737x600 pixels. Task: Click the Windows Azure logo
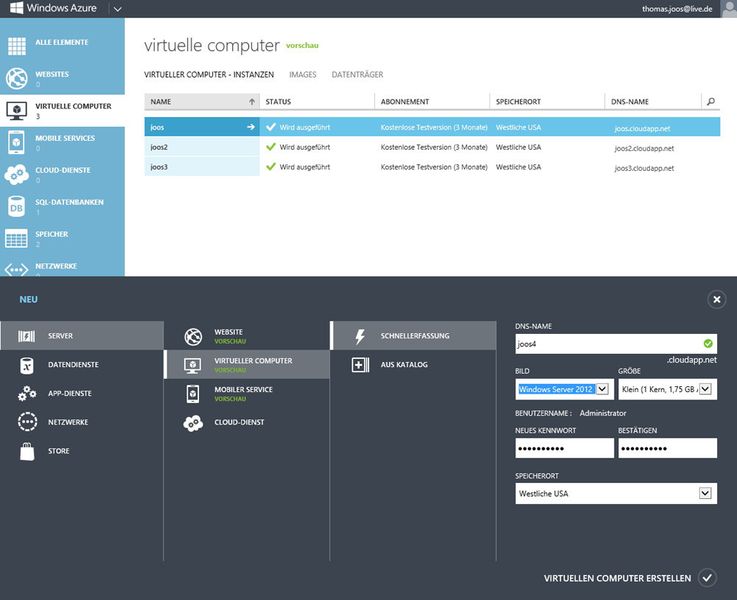coord(53,8)
